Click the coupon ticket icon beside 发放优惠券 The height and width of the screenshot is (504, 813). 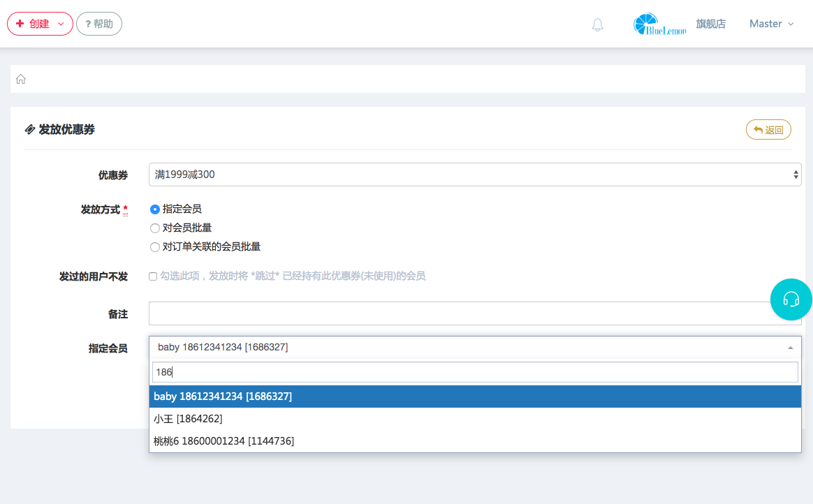coord(30,130)
